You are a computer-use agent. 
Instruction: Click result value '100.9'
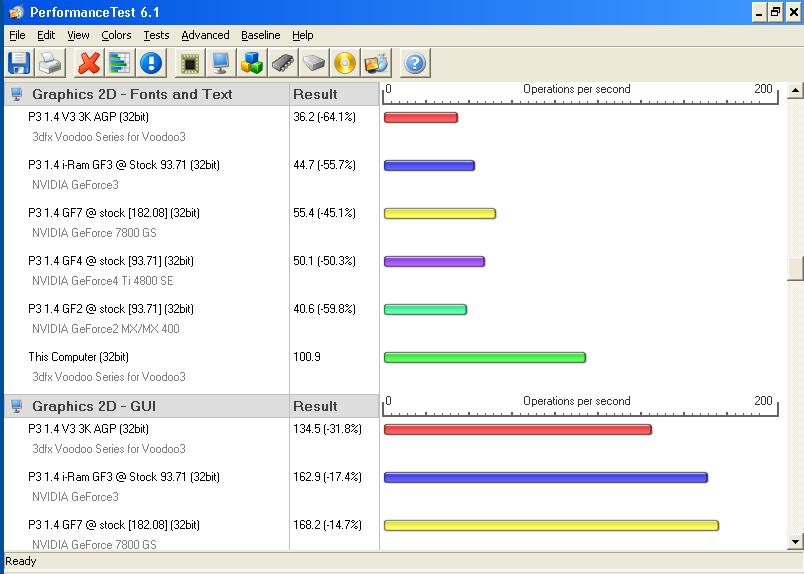pos(307,357)
